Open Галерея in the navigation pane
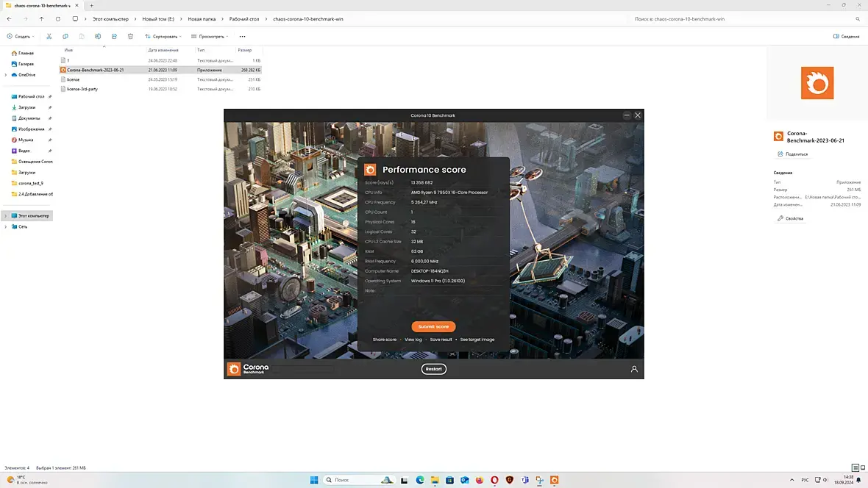868x488 pixels. [26, 64]
